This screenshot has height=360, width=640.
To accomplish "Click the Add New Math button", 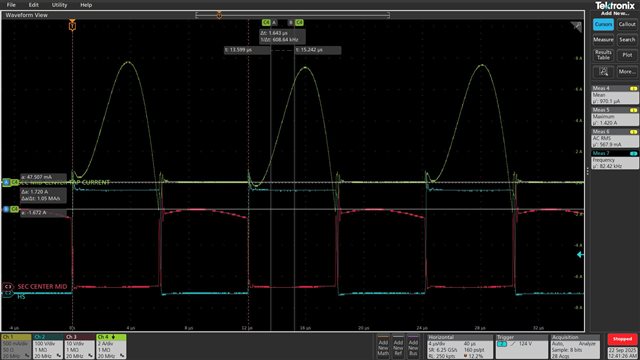I will click(383, 347).
